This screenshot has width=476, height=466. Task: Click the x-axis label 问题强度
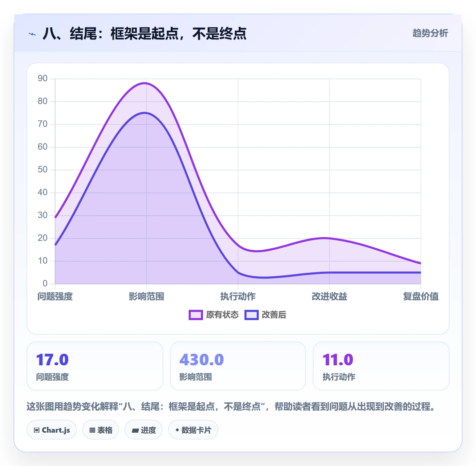pos(55,296)
